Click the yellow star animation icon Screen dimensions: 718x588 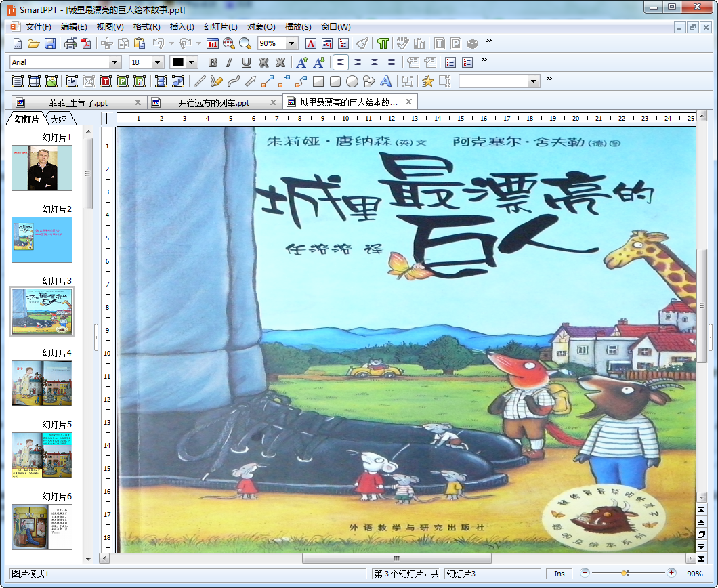tap(427, 81)
